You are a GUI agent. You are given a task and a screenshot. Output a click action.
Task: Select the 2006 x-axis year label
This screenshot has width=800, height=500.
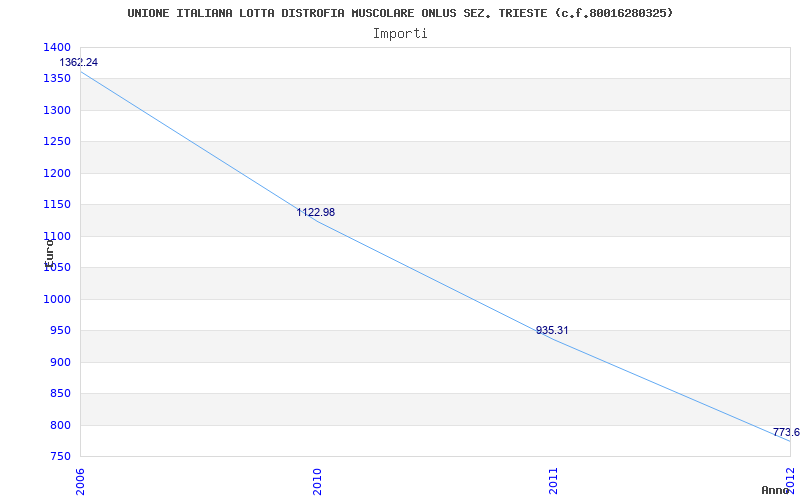click(81, 481)
